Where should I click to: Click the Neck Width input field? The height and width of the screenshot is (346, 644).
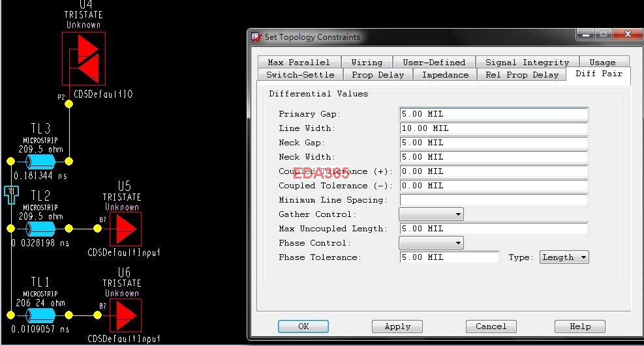(494, 157)
